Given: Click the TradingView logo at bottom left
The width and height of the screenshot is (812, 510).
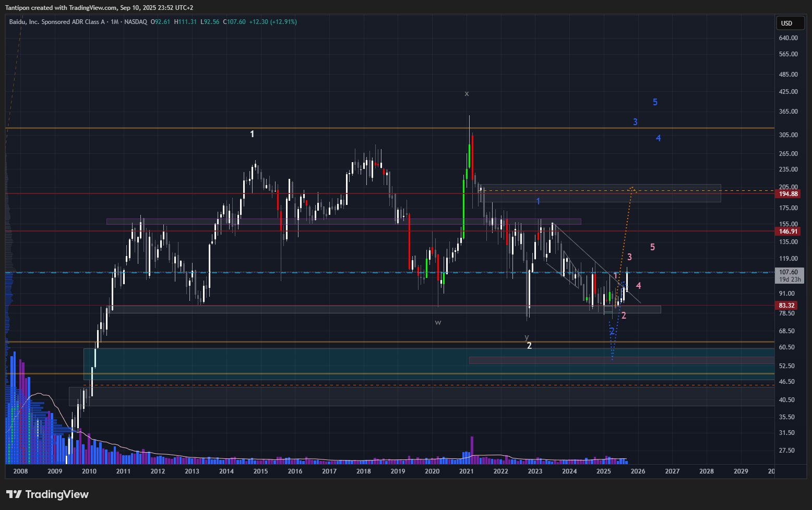Looking at the screenshot, I should point(47,494).
